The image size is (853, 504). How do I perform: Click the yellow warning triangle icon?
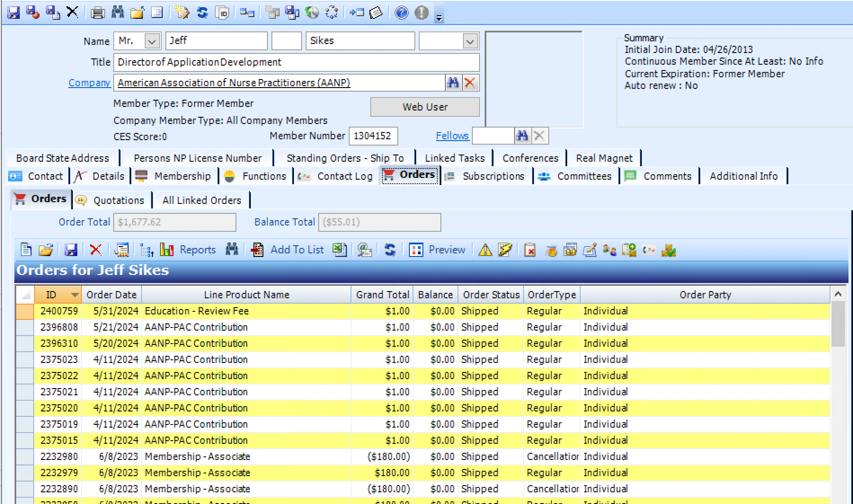point(485,250)
